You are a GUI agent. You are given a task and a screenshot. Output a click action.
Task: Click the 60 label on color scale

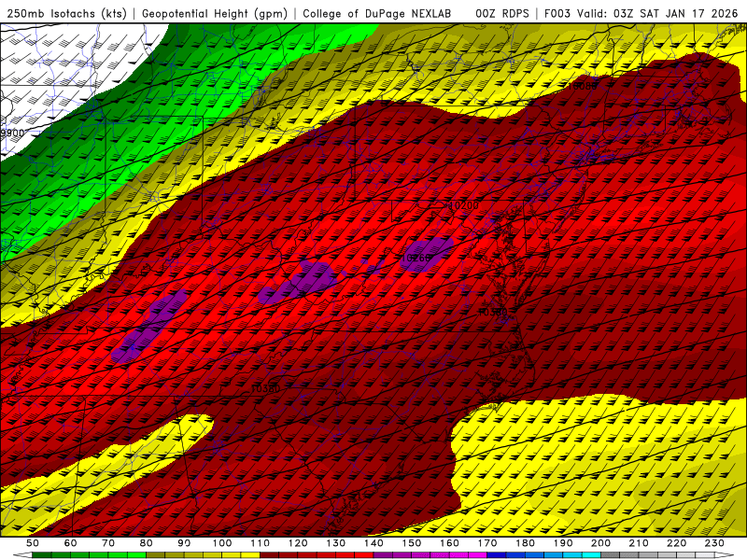click(x=71, y=543)
